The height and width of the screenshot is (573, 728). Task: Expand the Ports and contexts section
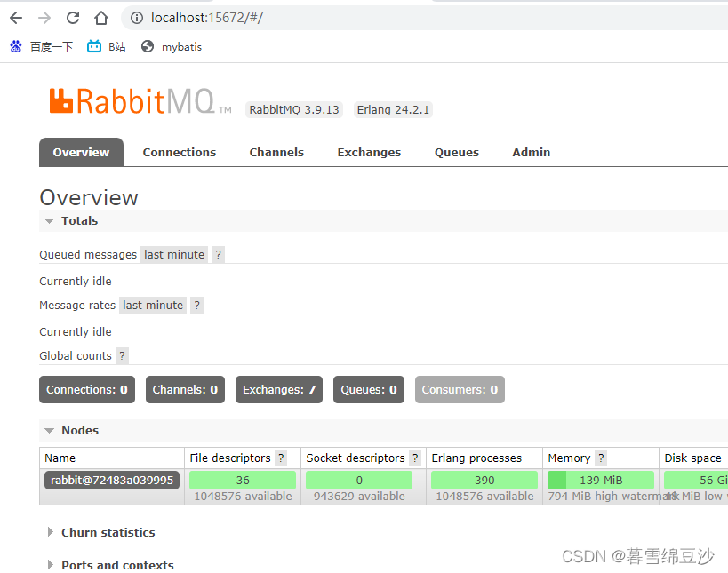tap(110, 565)
